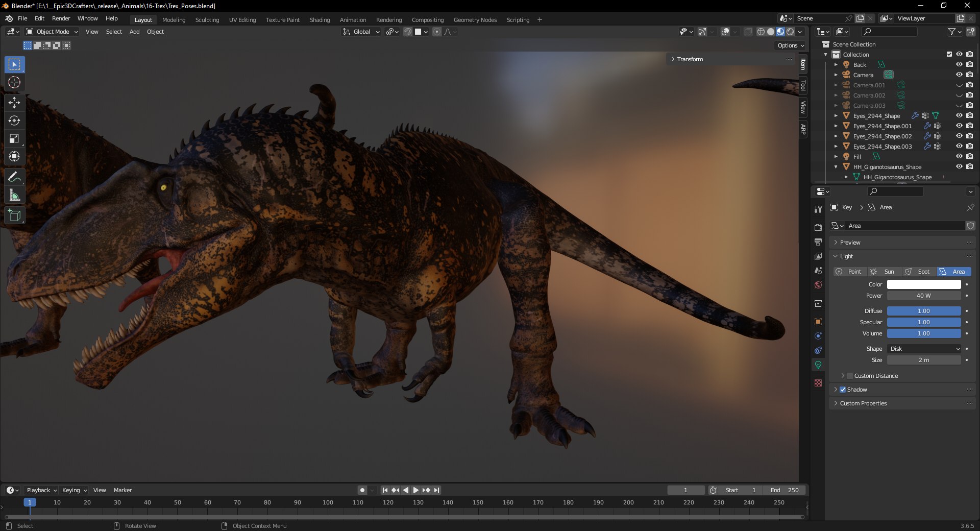Click the light Color swatch
The height and width of the screenshot is (531, 980).
(924, 284)
